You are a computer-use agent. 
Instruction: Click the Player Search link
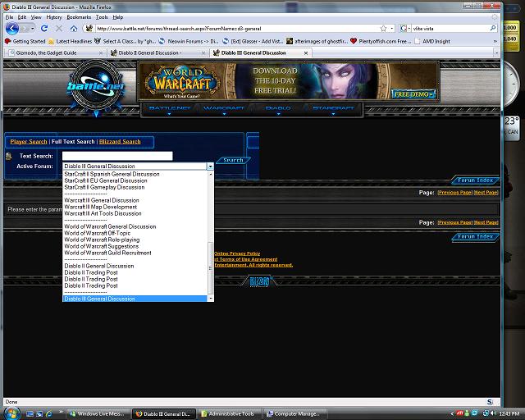pos(29,142)
